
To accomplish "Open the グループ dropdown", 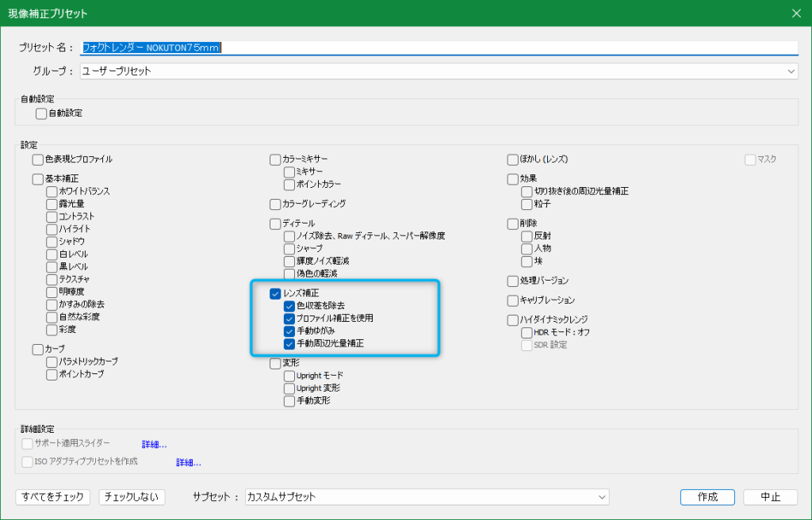I will [439, 71].
